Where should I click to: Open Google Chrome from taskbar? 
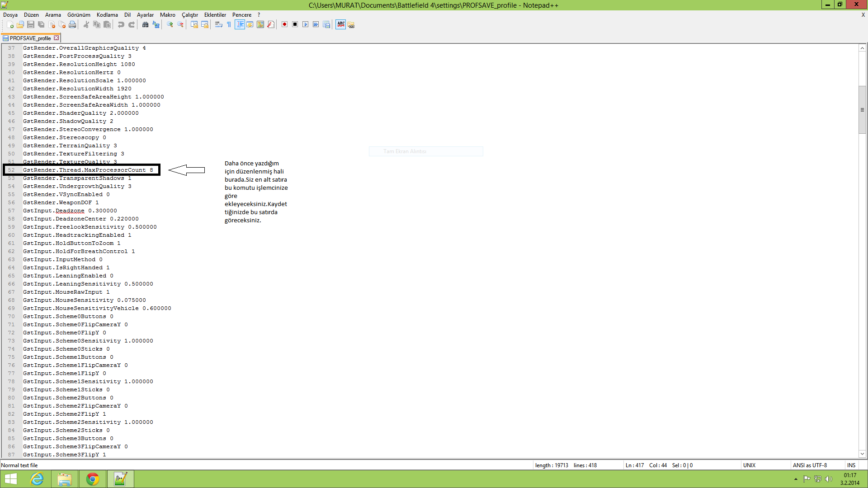coord(93,479)
